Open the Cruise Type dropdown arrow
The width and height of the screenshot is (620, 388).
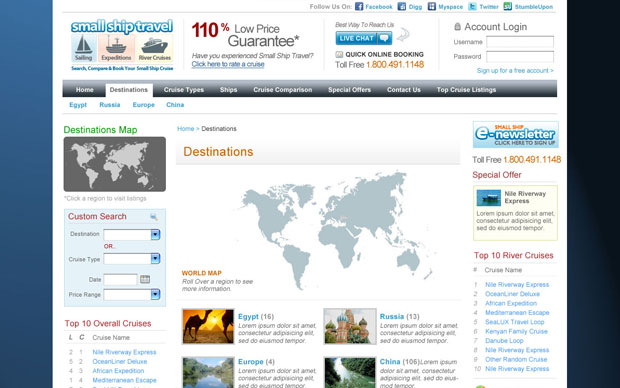(155, 259)
